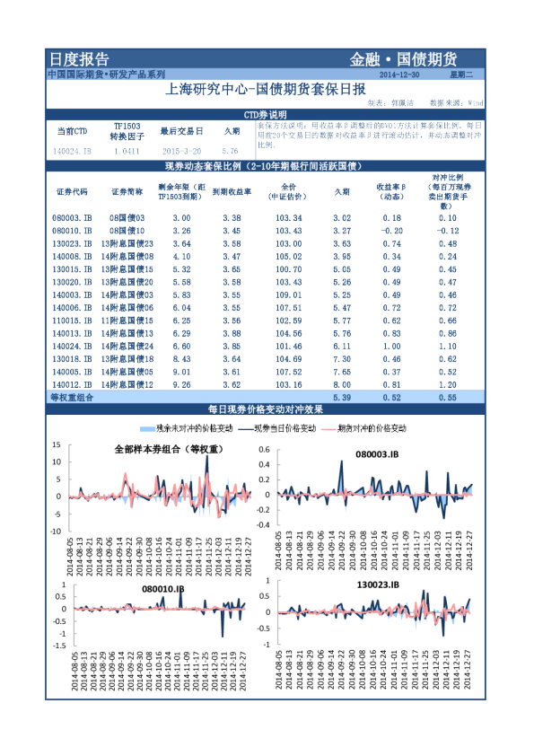This screenshot has height=756, width=534.
Task: Click the 对冲比例 column header
Action: coord(448,192)
